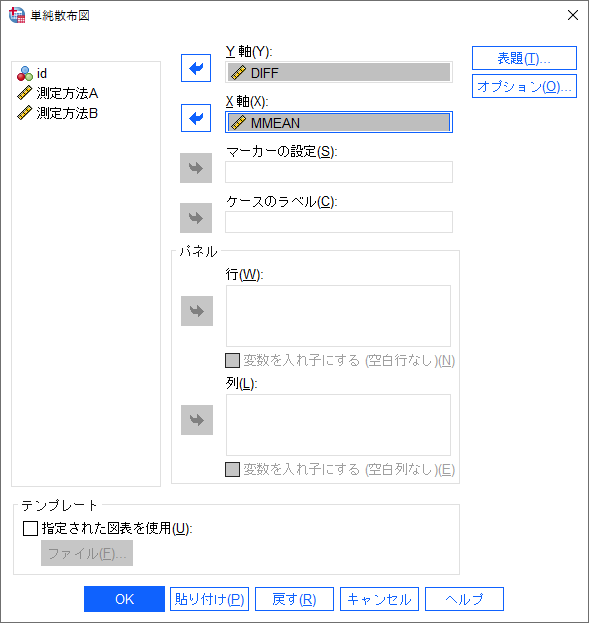Screen dimensions: 589x623
Task: Click the 戻す reset button
Action: [x=294, y=599]
